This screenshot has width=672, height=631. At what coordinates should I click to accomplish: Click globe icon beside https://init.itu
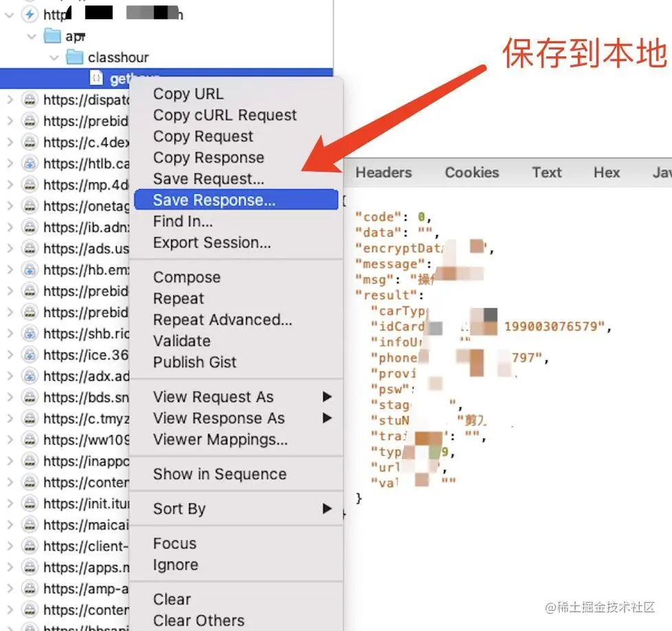click(30, 504)
